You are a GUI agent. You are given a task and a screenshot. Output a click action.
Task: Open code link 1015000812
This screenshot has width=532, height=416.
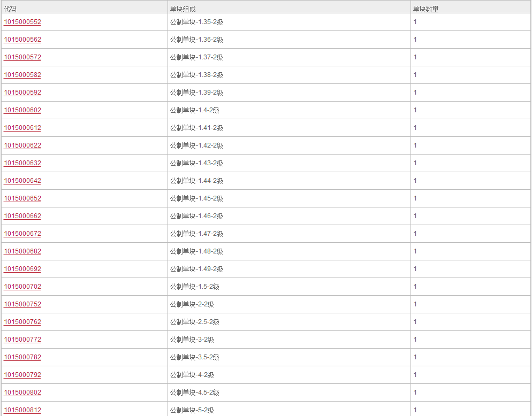[22, 410]
